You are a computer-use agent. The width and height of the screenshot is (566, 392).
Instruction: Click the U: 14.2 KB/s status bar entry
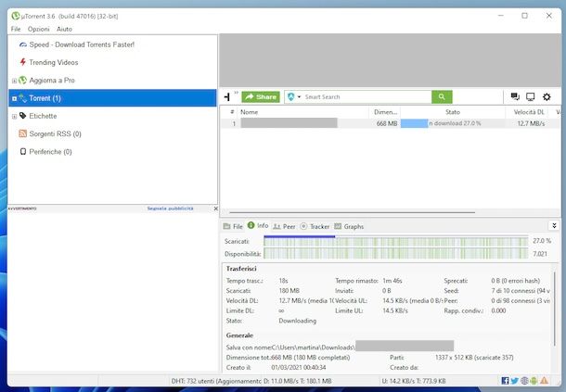[x=414, y=381]
